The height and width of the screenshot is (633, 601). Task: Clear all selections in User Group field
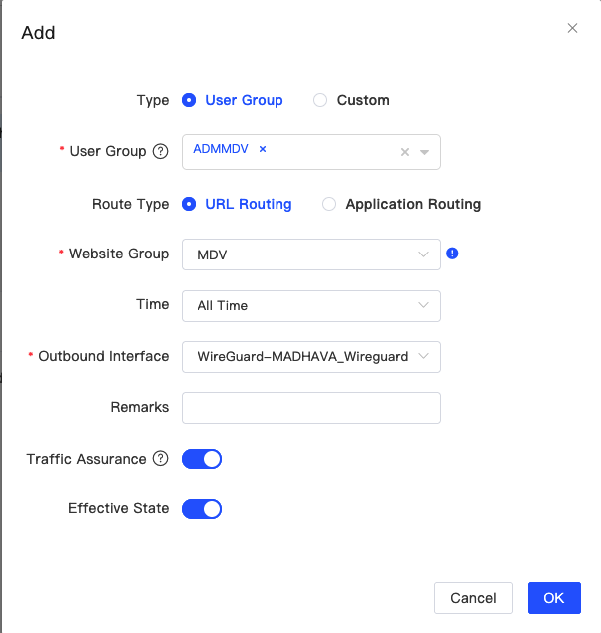405,153
